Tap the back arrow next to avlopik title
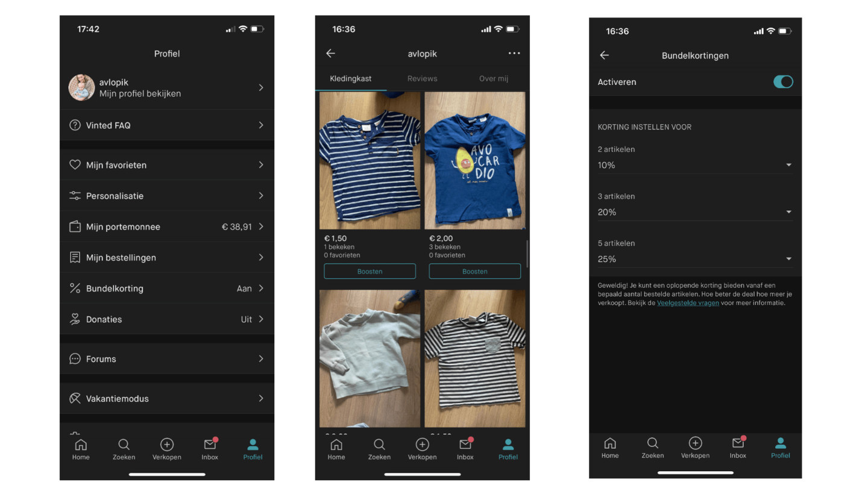The width and height of the screenshot is (868, 488). pos(330,54)
